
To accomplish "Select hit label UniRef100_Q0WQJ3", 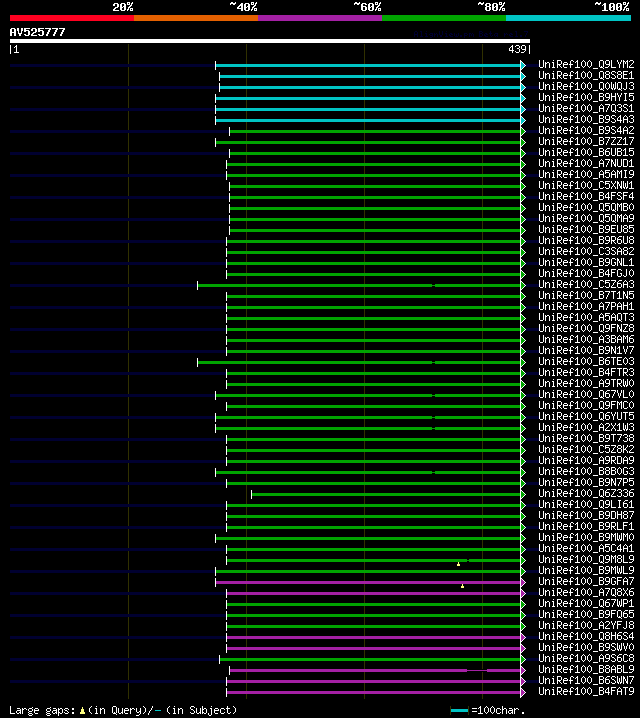I will [586, 87].
